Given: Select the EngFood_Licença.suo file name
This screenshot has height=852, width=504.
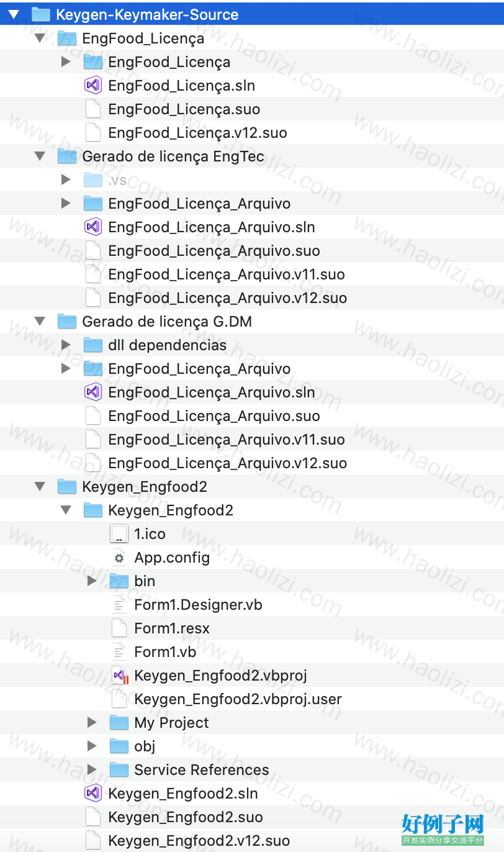Looking at the screenshot, I should (x=184, y=109).
